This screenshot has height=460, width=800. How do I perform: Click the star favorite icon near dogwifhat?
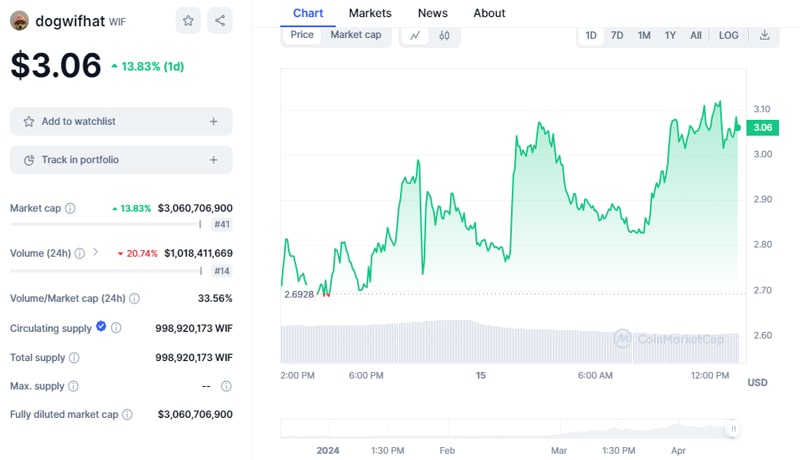pyautogui.click(x=188, y=20)
